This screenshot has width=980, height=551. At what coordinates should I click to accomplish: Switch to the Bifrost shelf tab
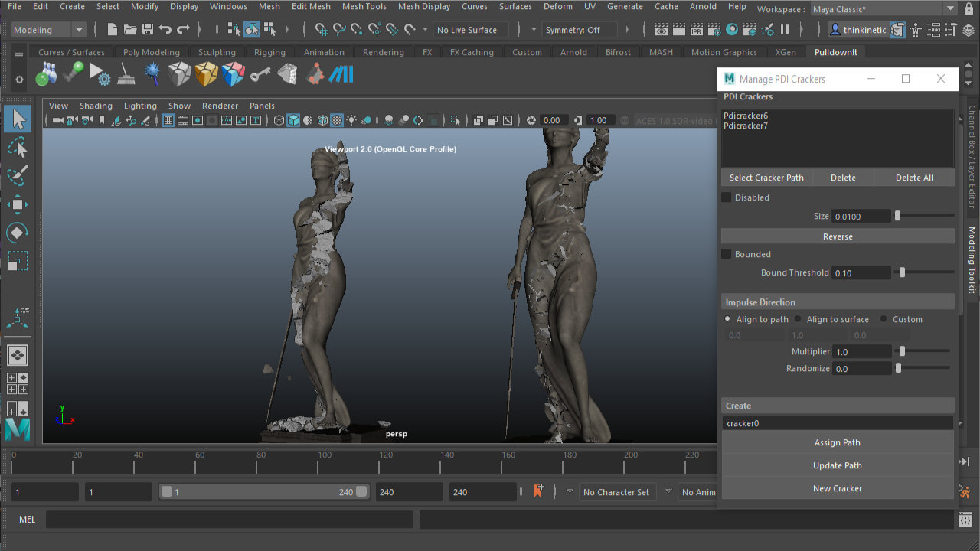click(x=618, y=52)
